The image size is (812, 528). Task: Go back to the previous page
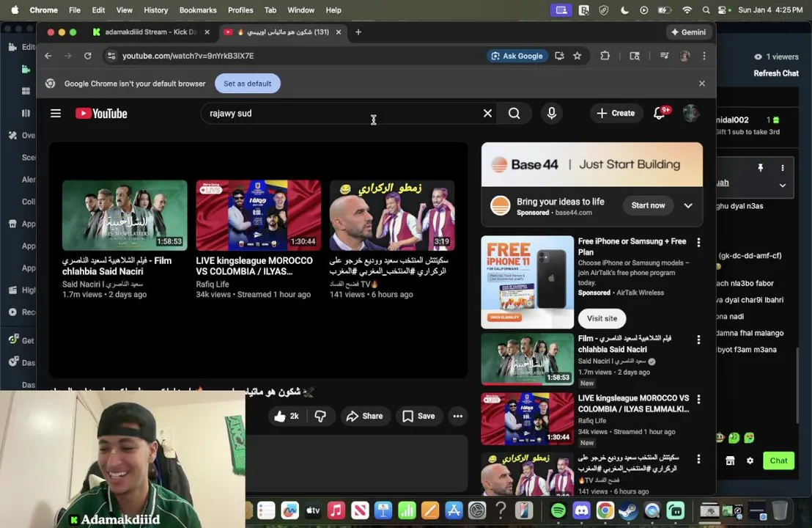48,56
